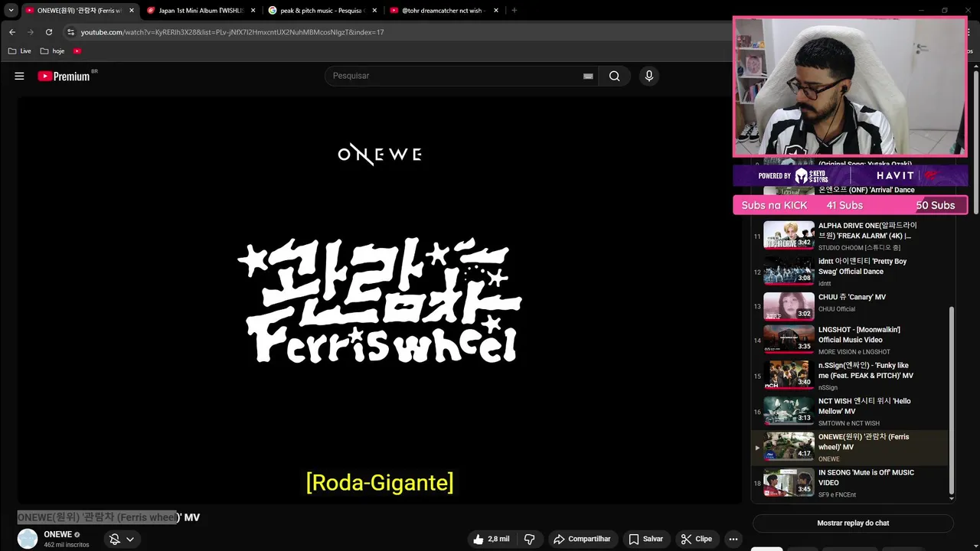Click the ONEWE channel avatar
Screen dimensions: 980x551
(x=28, y=539)
